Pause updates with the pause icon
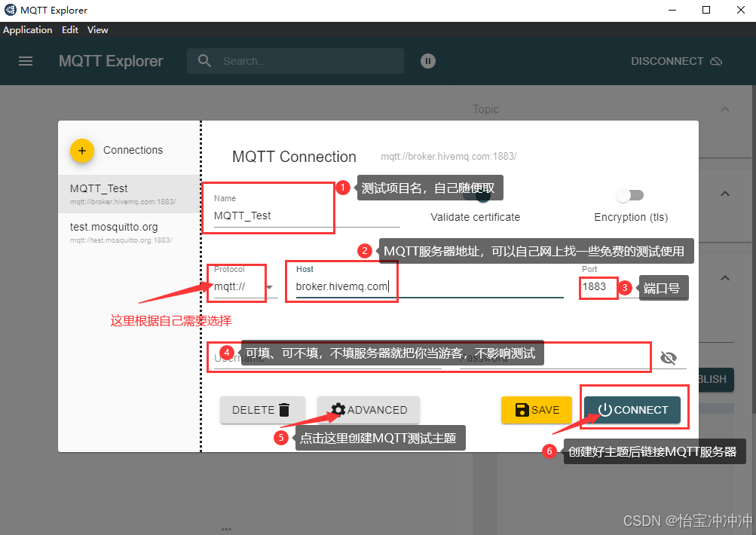Screen dimensions: 756x535 (427, 61)
